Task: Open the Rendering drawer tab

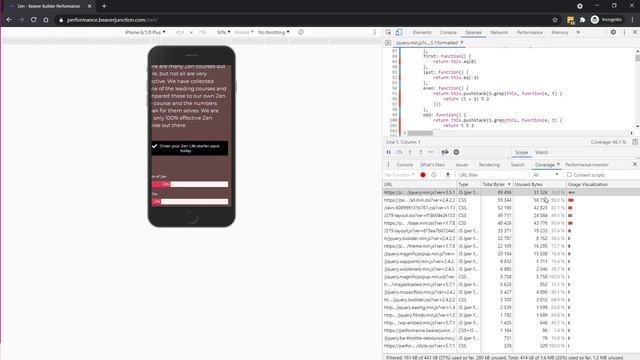Action: coord(489,164)
